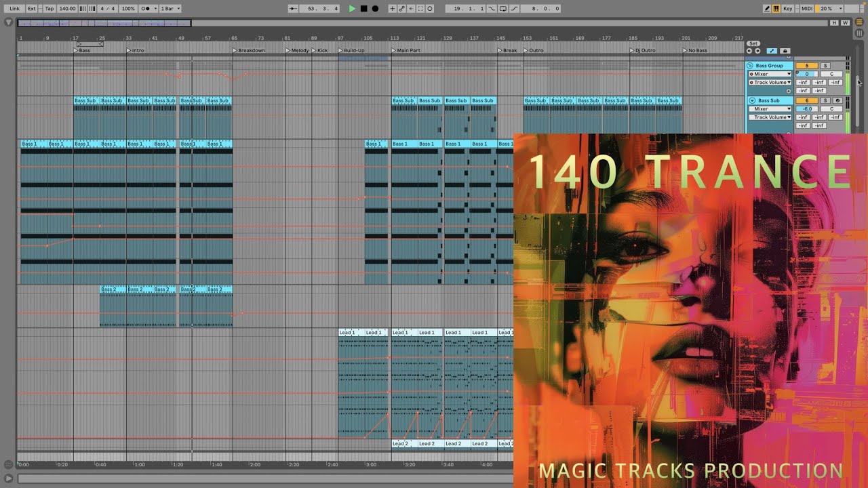Arm the Bass Sub track record button
This screenshot has width=868, height=488.
(x=837, y=100)
